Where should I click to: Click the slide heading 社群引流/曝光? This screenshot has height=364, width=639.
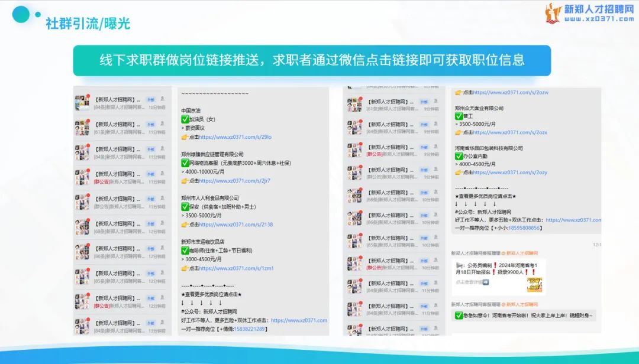[x=88, y=24]
